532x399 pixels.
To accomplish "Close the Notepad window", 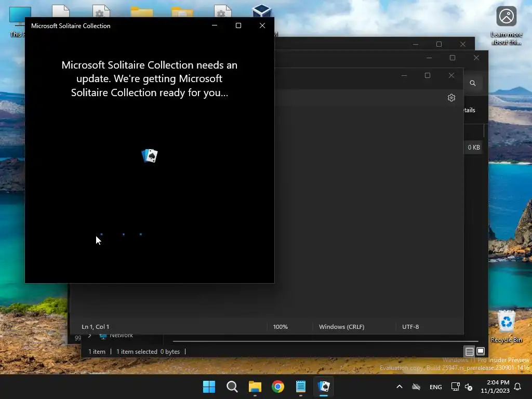I will tap(451, 75).
